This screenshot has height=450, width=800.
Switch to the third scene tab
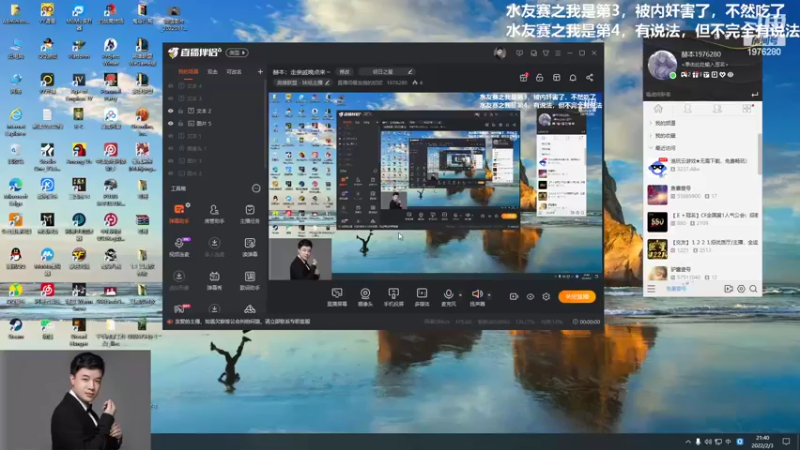(234, 72)
